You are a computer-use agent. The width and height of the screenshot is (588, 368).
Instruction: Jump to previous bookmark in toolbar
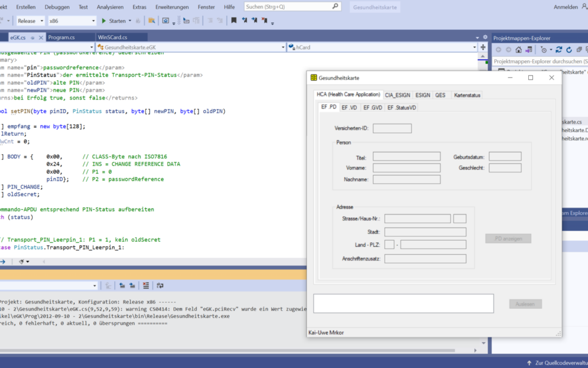pos(245,20)
